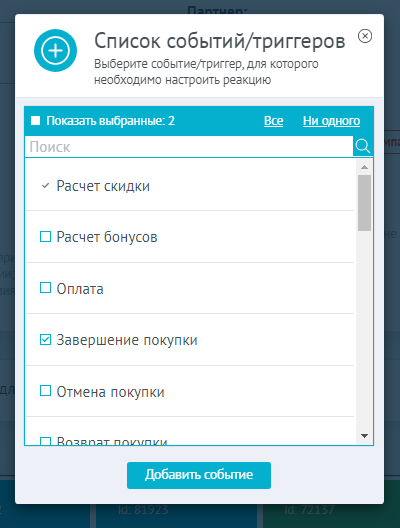Viewport: 400px width, 528px height.
Task: Click the round plus icon in header
Action: tap(56, 51)
